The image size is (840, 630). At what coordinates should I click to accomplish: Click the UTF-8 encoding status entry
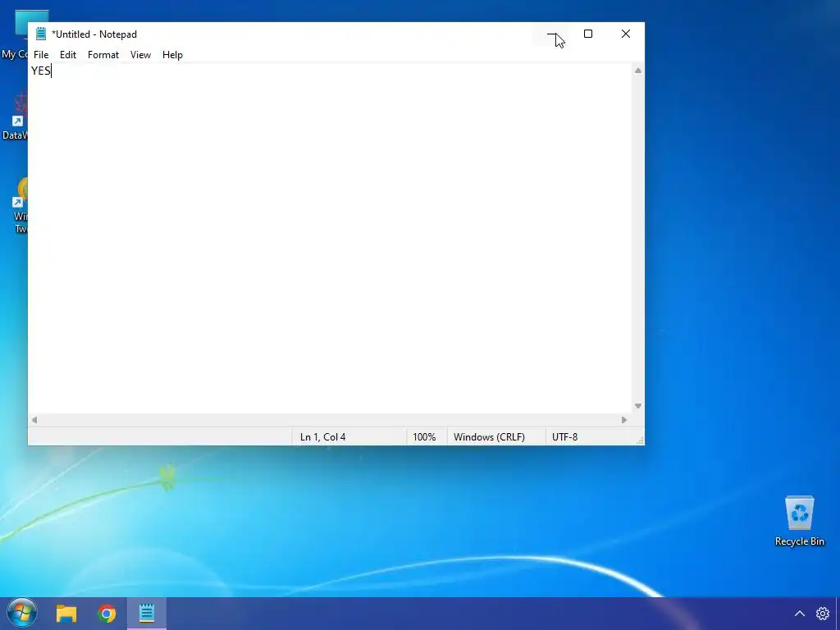[x=564, y=437]
